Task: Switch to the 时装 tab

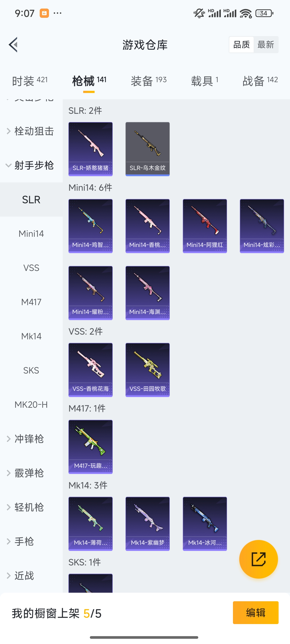Action: (30, 81)
